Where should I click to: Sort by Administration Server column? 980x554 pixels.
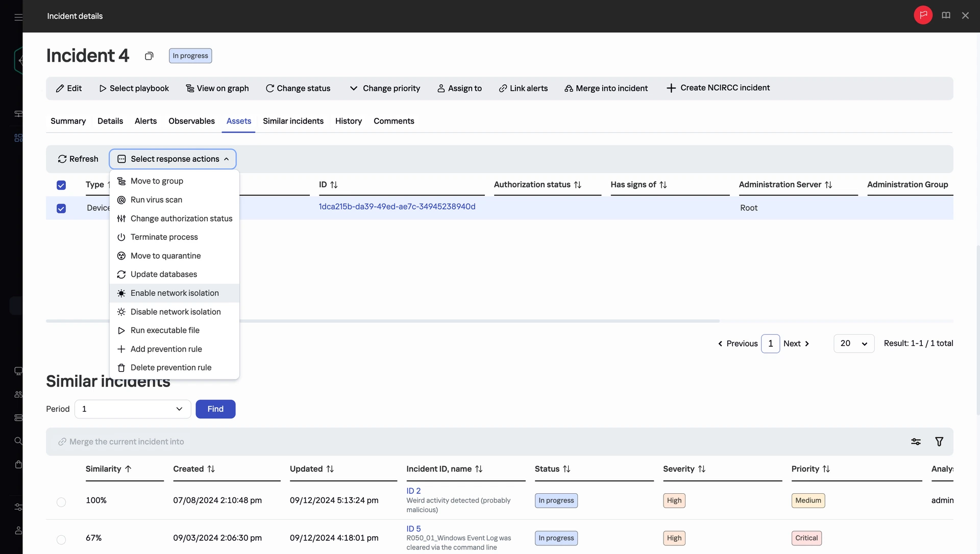(828, 185)
